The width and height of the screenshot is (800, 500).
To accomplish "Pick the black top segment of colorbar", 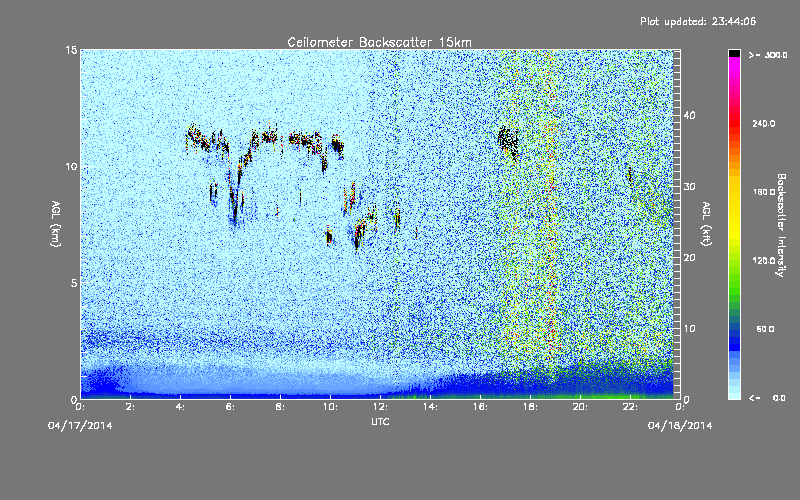I will pyautogui.click(x=734, y=53).
